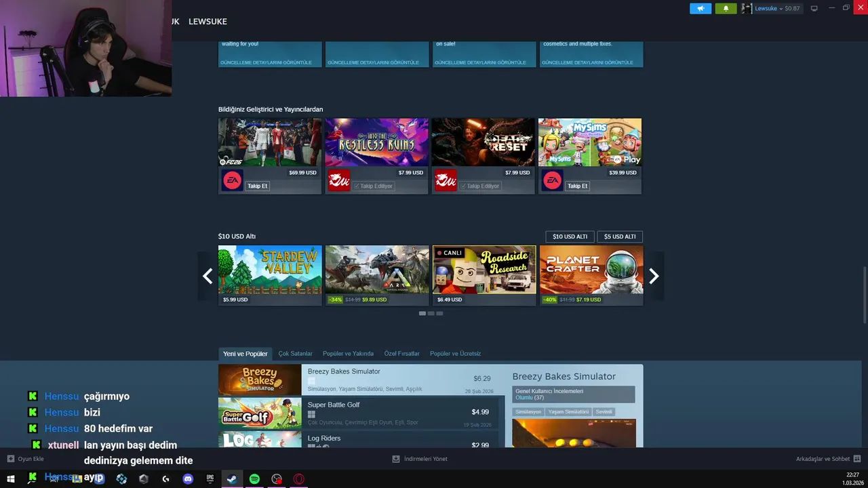This screenshot has width=868, height=488.
Task: Select the third carousel page indicator
Action: point(439,313)
